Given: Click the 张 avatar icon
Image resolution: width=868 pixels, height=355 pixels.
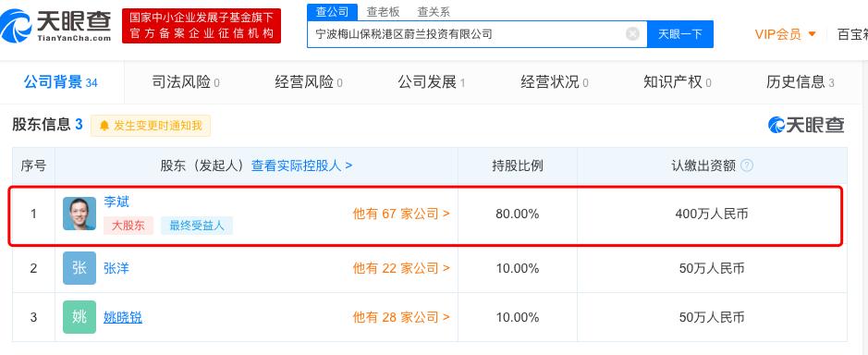Looking at the screenshot, I should [x=79, y=268].
